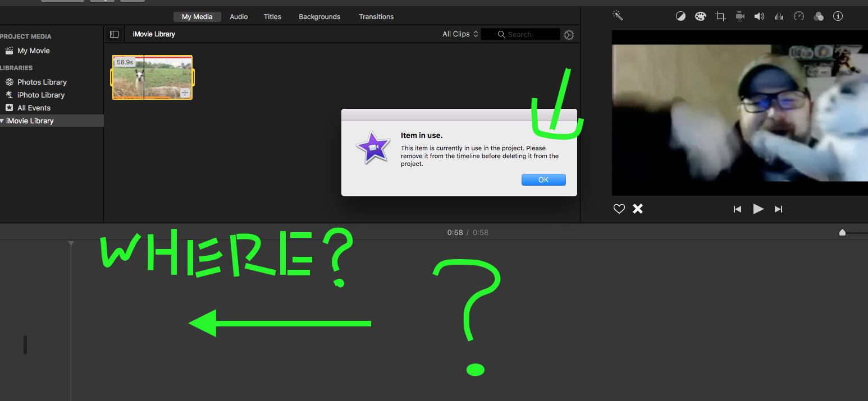Click the timeline playhead marker
Screen dimensions: 868x401
point(71,243)
